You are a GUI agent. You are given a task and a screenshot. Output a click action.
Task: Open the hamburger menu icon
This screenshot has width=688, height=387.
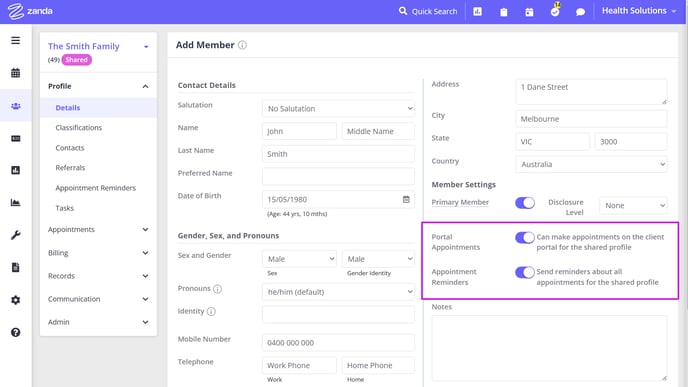pyautogui.click(x=15, y=40)
